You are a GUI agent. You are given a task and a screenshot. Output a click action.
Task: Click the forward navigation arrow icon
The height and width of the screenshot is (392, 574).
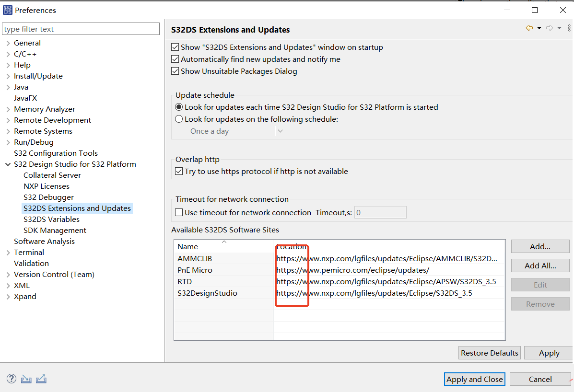coord(550,28)
